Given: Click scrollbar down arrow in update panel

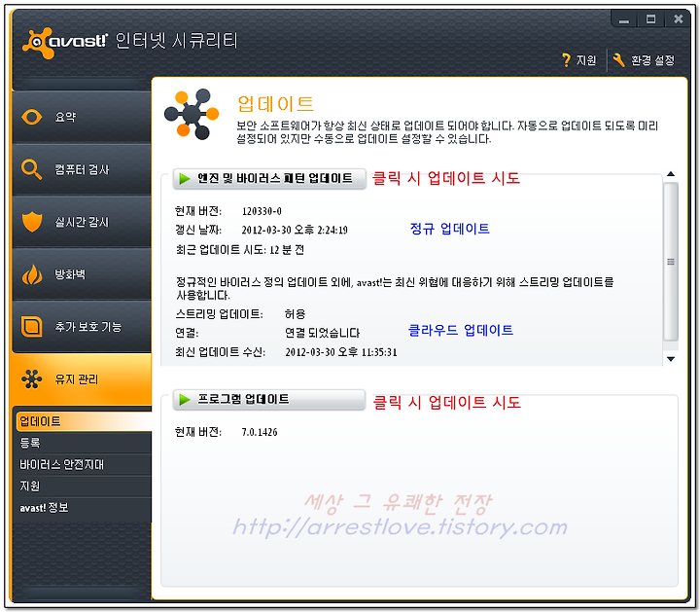Looking at the screenshot, I should [x=671, y=359].
